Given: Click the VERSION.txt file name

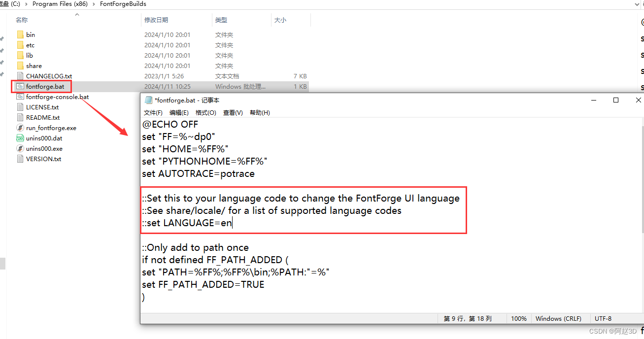Looking at the screenshot, I should click(43, 159).
